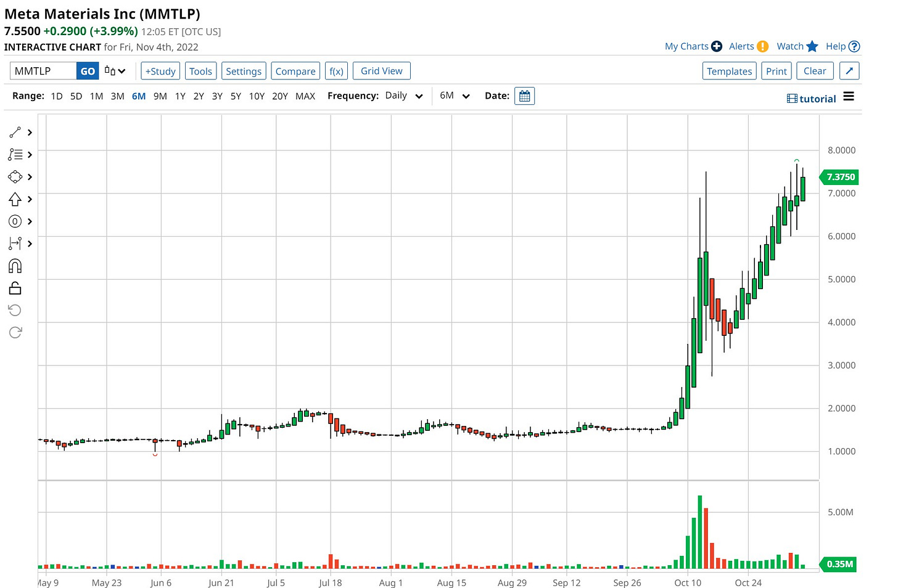Click the redo arrow icon
The width and height of the screenshot is (898, 588).
click(15, 332)
